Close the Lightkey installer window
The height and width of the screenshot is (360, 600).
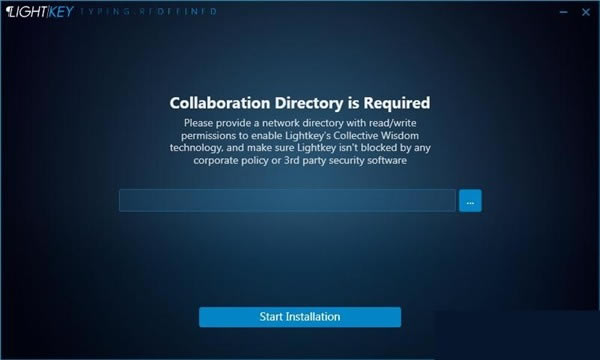586,12
